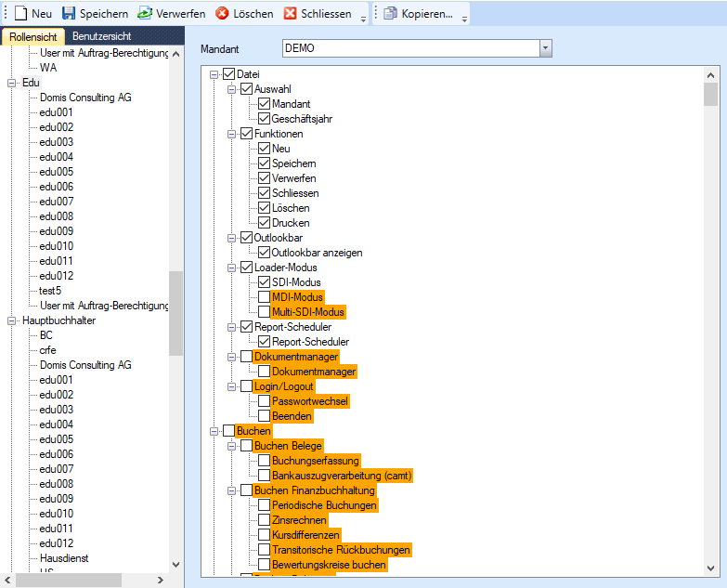Collapse the Funktionen tree node
The height and width of the screenshot is (588, 727).
[233, 134]
